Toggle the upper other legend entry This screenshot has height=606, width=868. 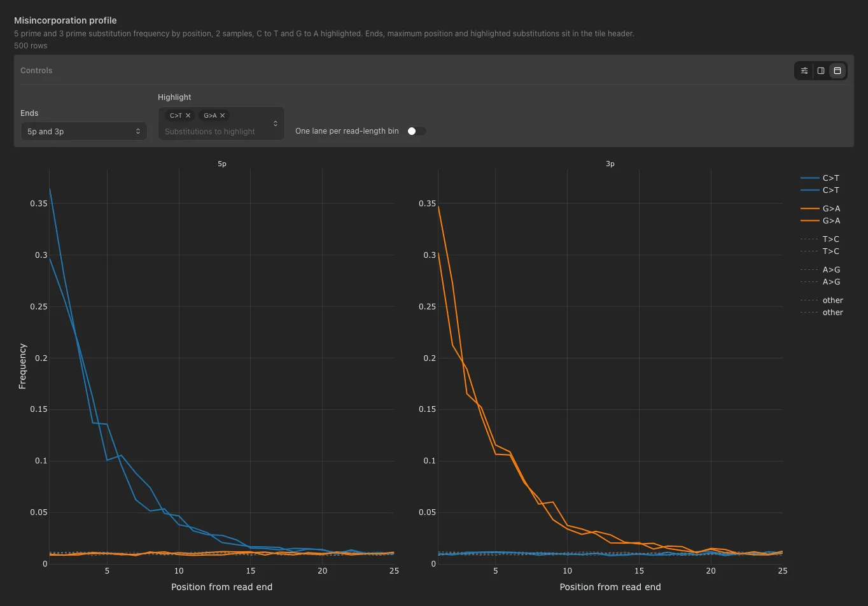click(x=822, y=300)
